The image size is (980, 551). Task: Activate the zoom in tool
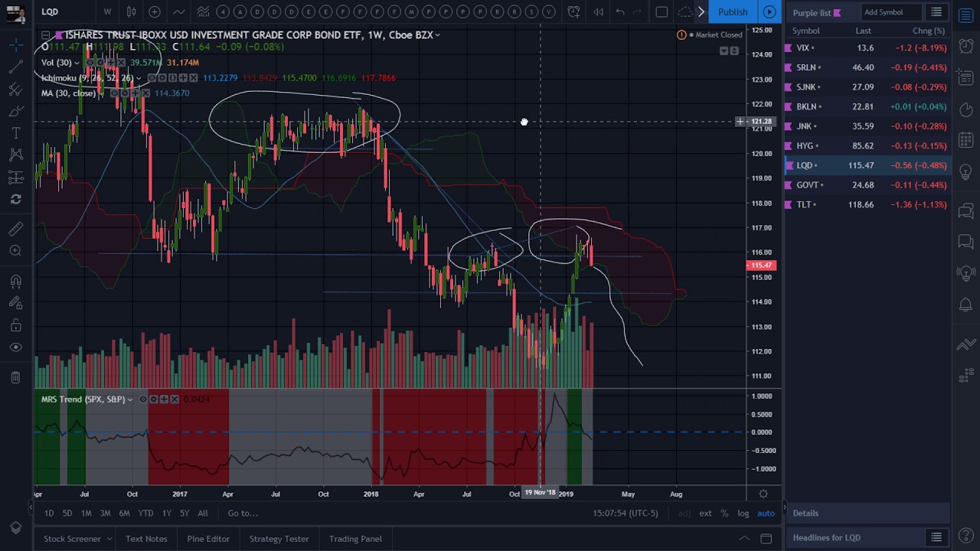point(15,250)
